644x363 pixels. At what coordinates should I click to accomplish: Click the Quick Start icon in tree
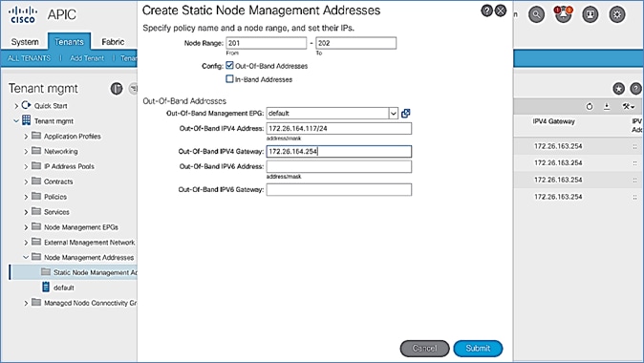coord(27,105)
